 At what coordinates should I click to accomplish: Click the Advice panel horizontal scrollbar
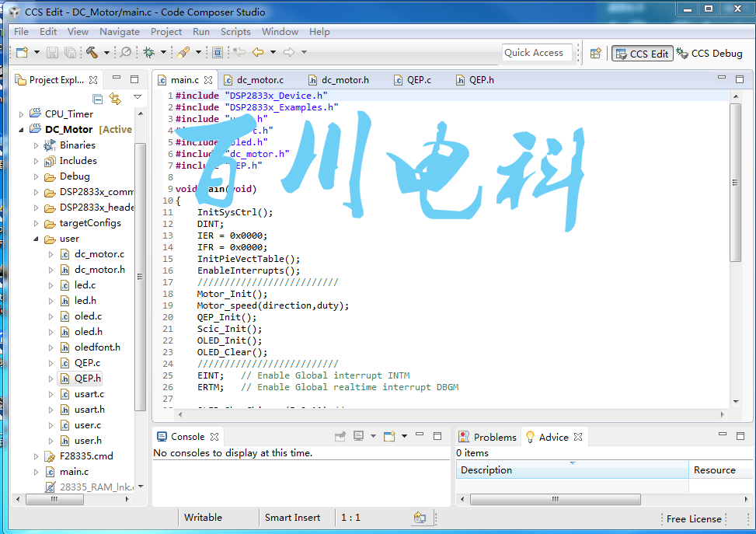pyautogui.click(x=556, y=499)
